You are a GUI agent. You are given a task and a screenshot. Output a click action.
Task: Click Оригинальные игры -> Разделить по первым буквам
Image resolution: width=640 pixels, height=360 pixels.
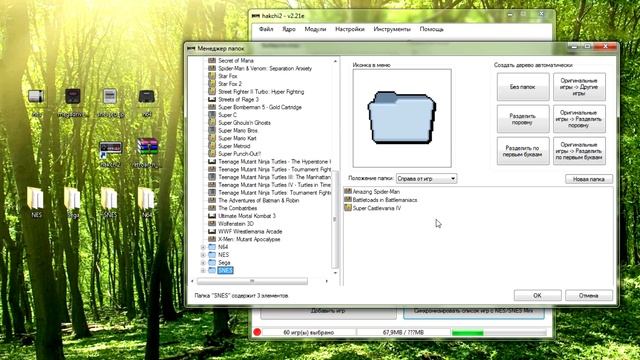tap(579, 151)
